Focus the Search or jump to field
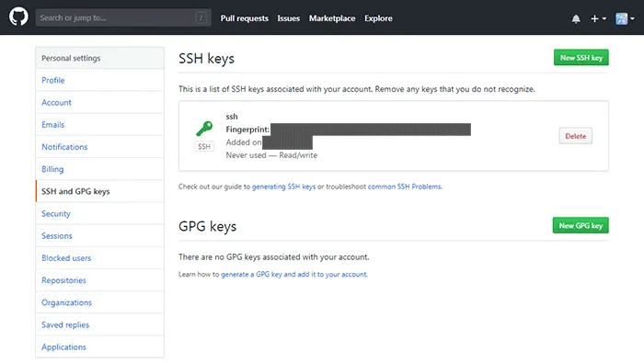644x363 pixels. click(123, 17)
